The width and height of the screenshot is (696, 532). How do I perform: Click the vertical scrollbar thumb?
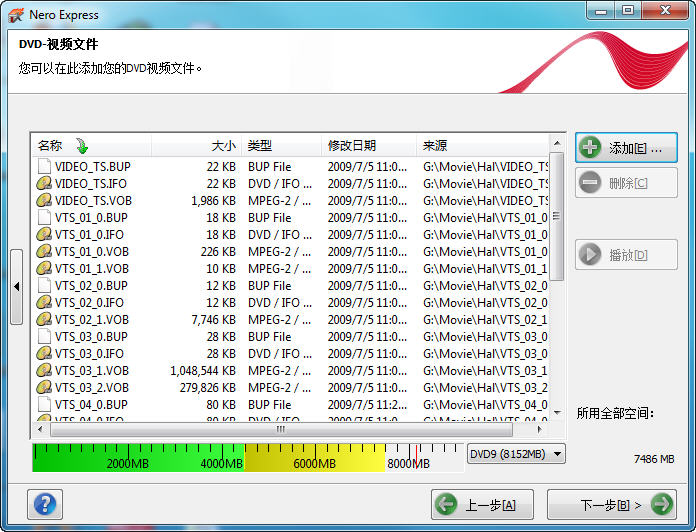coord(557,216)
